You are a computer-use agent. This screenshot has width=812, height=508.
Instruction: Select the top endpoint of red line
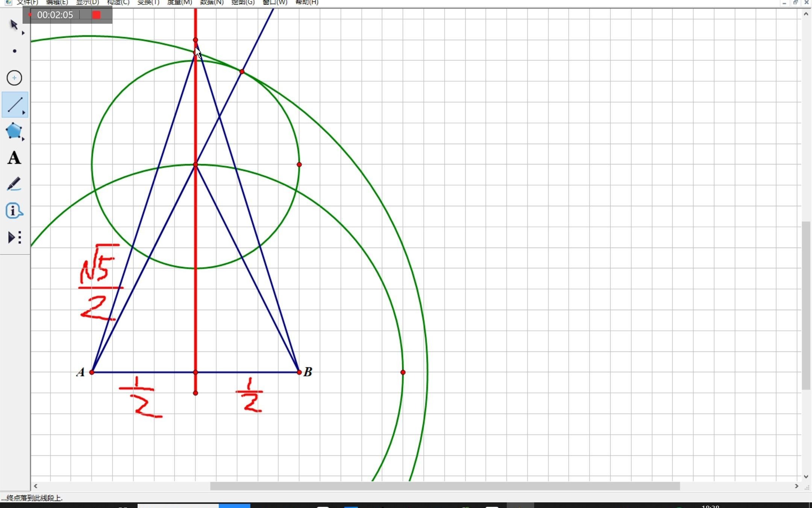point(195,40)
